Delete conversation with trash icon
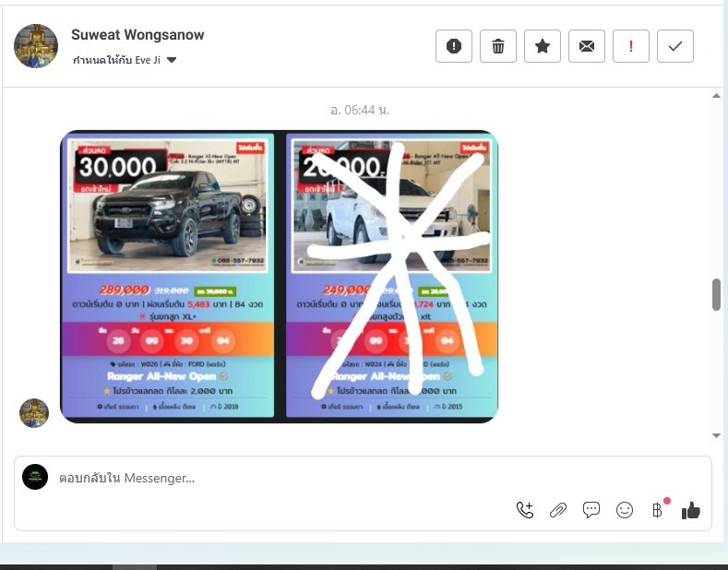The width and height of the screenshot is (728, 570). [x=497, y=46]
